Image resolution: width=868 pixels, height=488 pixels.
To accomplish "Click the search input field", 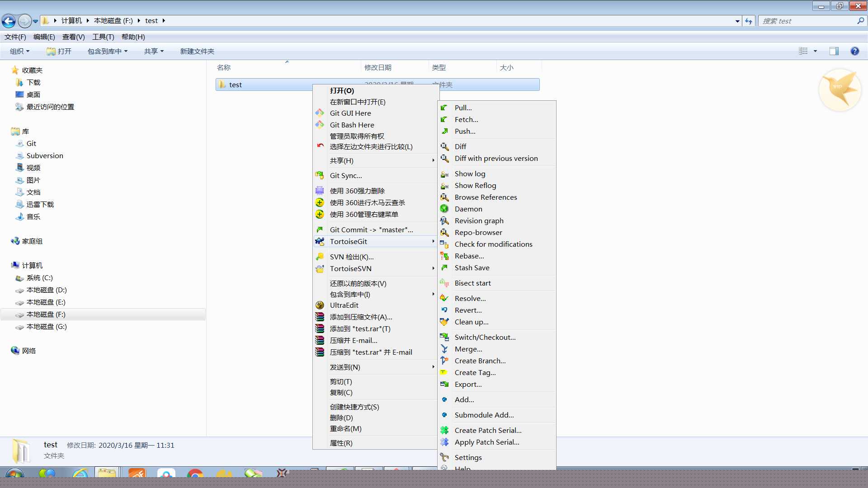I will tap(808, 21).
